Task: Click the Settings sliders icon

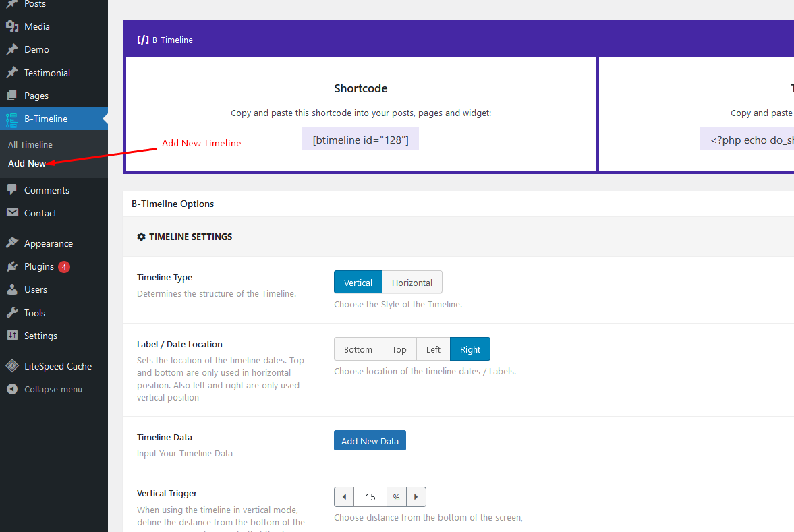Action: pyautogui.click(x=12, y=335)
